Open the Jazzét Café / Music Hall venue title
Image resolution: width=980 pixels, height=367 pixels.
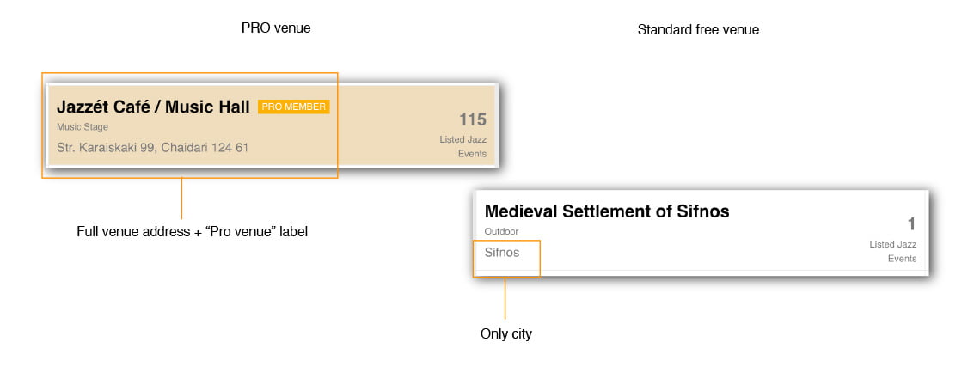pos(153,107)
